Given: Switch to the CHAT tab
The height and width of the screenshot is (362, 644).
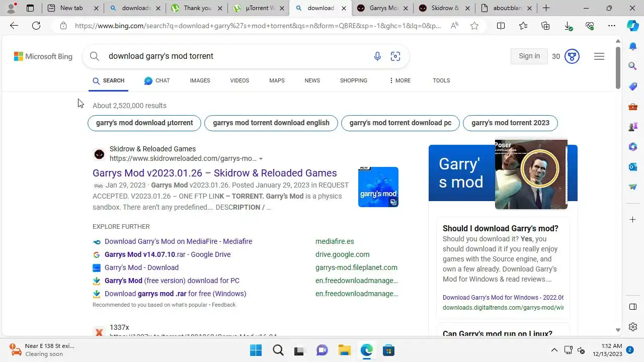Looking at the screenshot, I should click(157, 80).
